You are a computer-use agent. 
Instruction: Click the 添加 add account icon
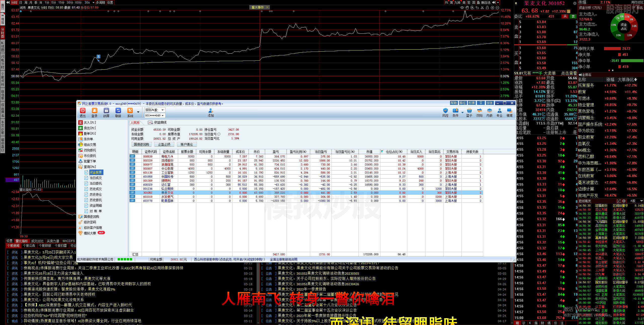(211, 113)
